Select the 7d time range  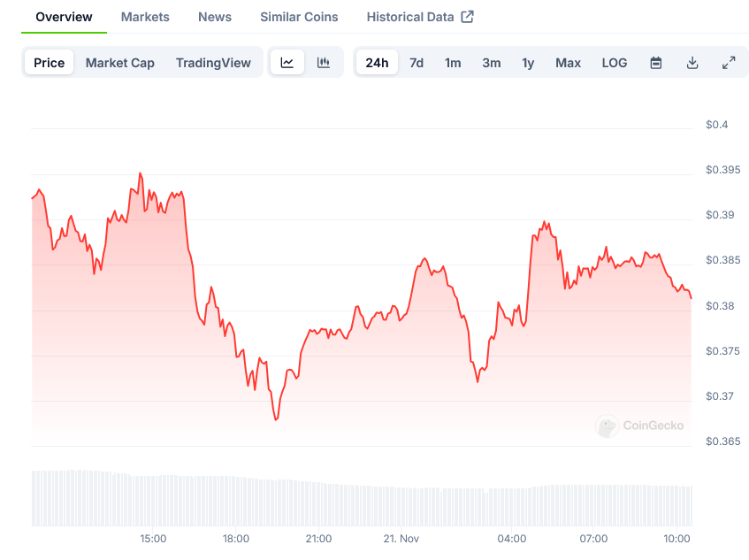pyautogui.click(x=417, y=63)
